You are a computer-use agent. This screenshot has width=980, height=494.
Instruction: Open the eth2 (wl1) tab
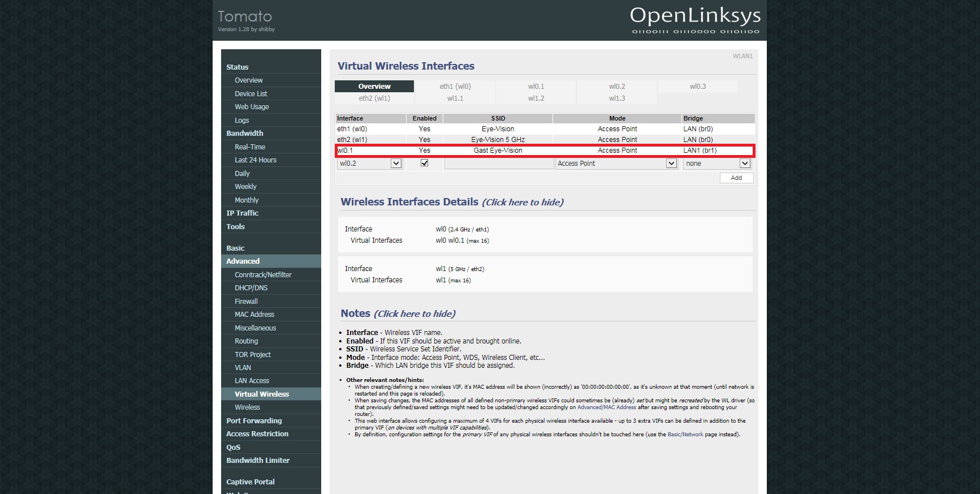pos(374,98)
